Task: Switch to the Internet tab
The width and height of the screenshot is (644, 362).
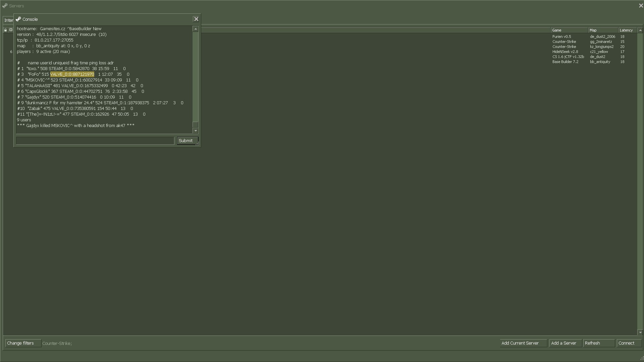Action: [8, 20]
